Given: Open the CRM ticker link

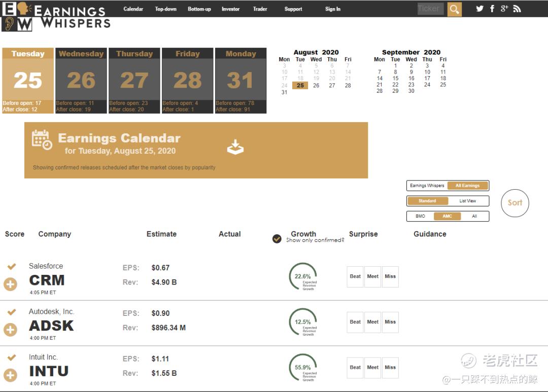Looking at the screenshot, I should (47, 280).
